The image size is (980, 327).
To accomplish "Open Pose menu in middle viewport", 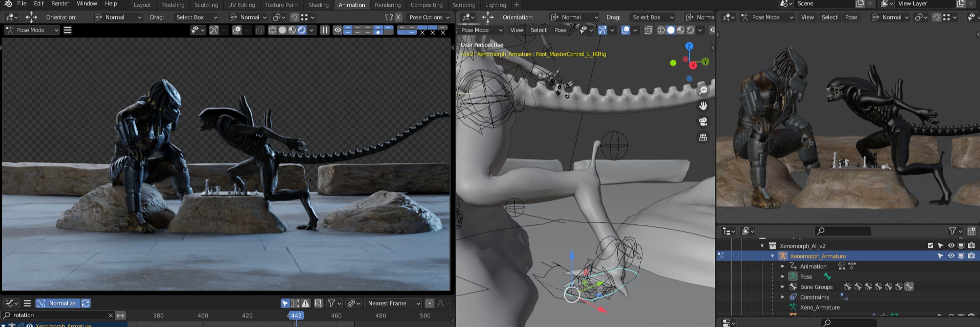I will click(560, 30).
